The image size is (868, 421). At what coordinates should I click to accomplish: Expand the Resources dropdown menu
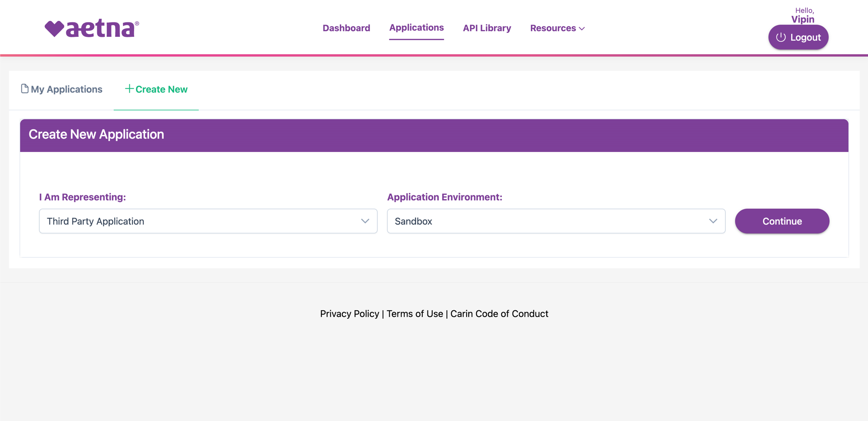[557, 28]
